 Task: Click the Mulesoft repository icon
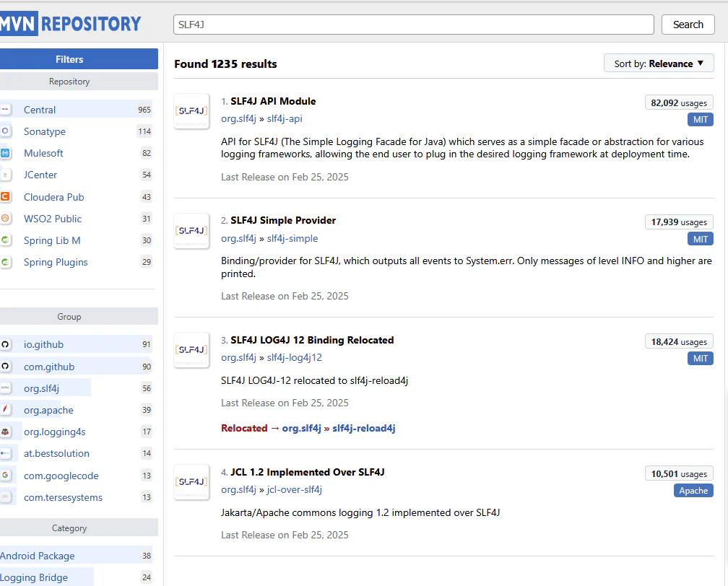tap(5, 153)
